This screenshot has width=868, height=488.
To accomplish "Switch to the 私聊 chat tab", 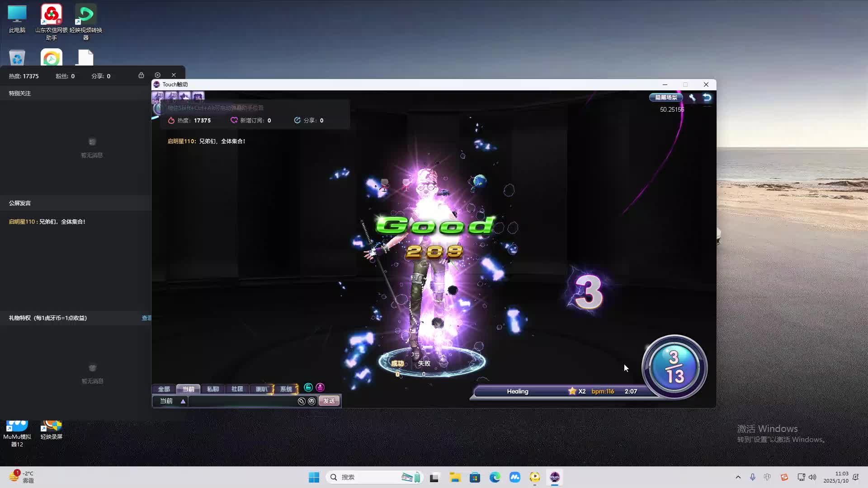I will pyautogui.click(x=212, y=389).
